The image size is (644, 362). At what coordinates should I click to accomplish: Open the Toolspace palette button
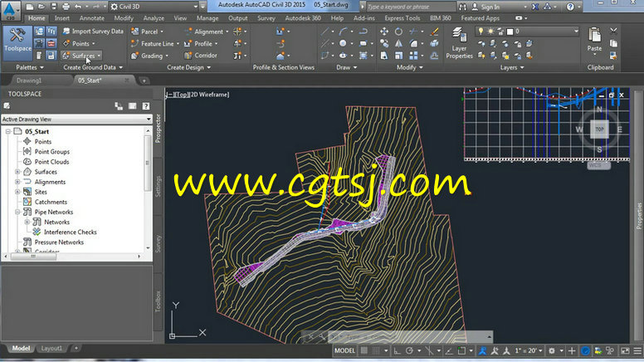coord(17,42)
